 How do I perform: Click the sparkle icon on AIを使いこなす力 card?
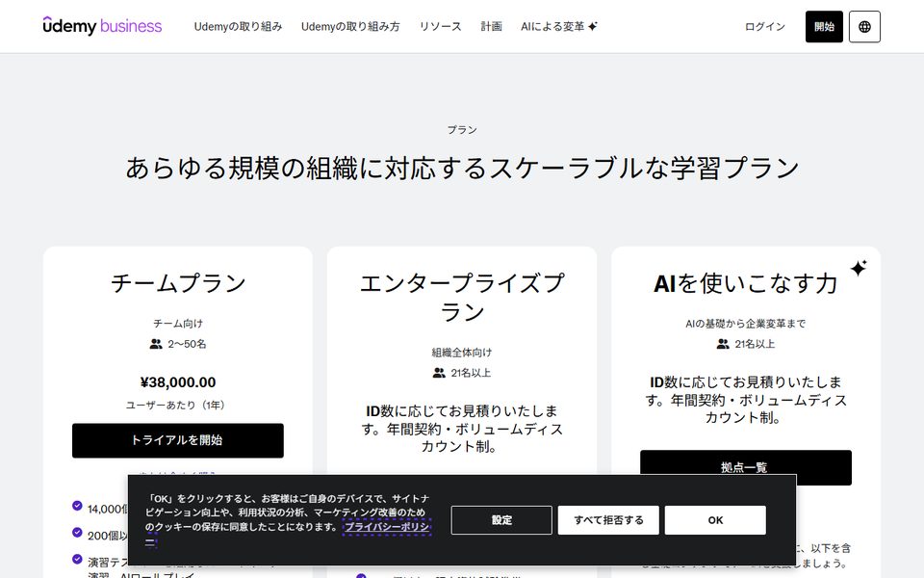click(x=858, y=268)
